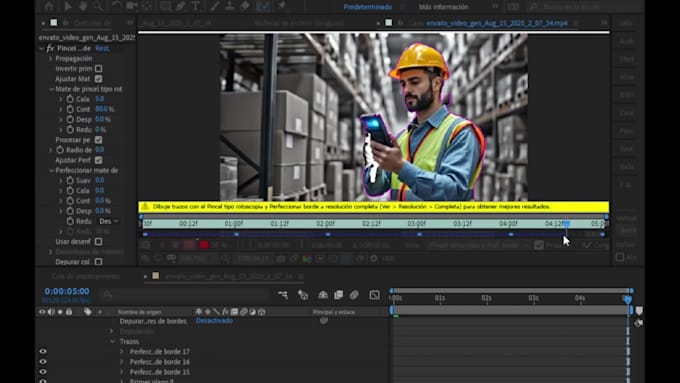Click the viewer reset exposure gear icon

click(373, 259)
